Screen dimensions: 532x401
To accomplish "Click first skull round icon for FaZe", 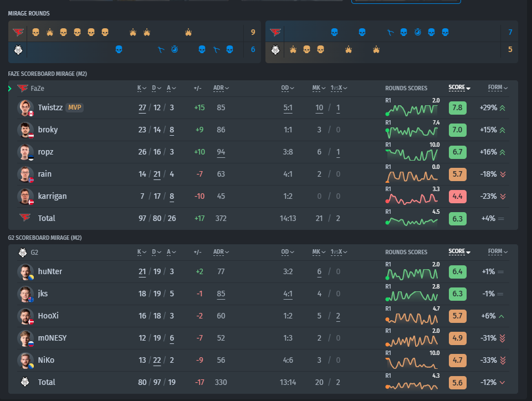I will [35, 32].
